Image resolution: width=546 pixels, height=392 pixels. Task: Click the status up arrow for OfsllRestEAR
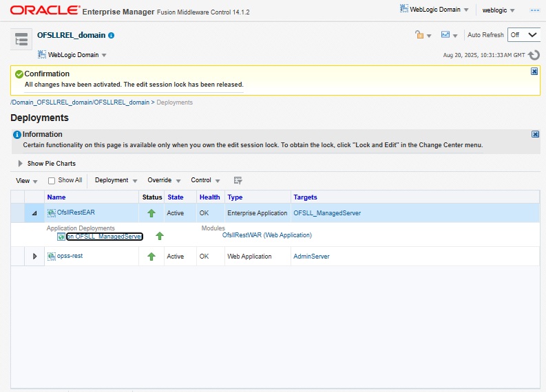click(151, 213)
